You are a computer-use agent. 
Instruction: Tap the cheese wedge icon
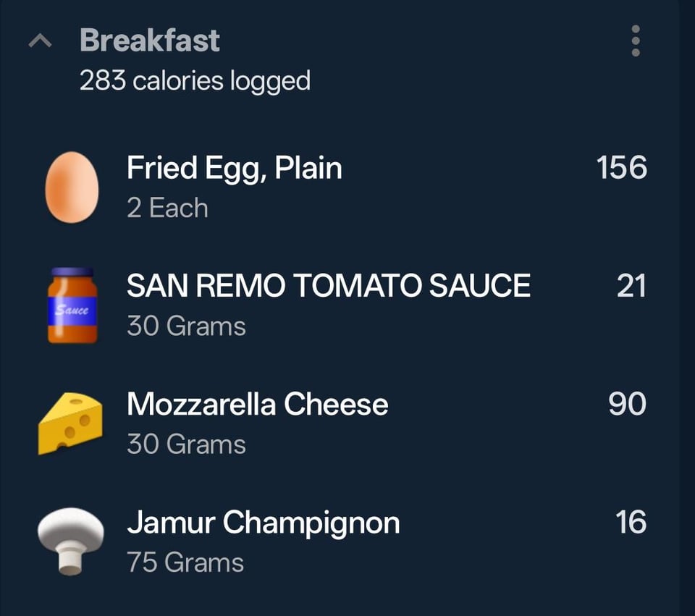pyautogui.click(x=70, y=423)
